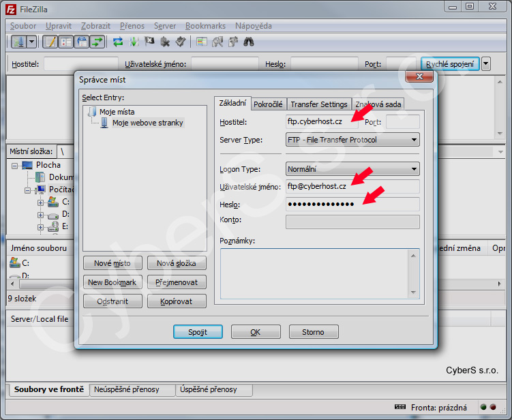512x420 pixels.
Task: Click the Poznámky notes text area
Action: point(320,273)
